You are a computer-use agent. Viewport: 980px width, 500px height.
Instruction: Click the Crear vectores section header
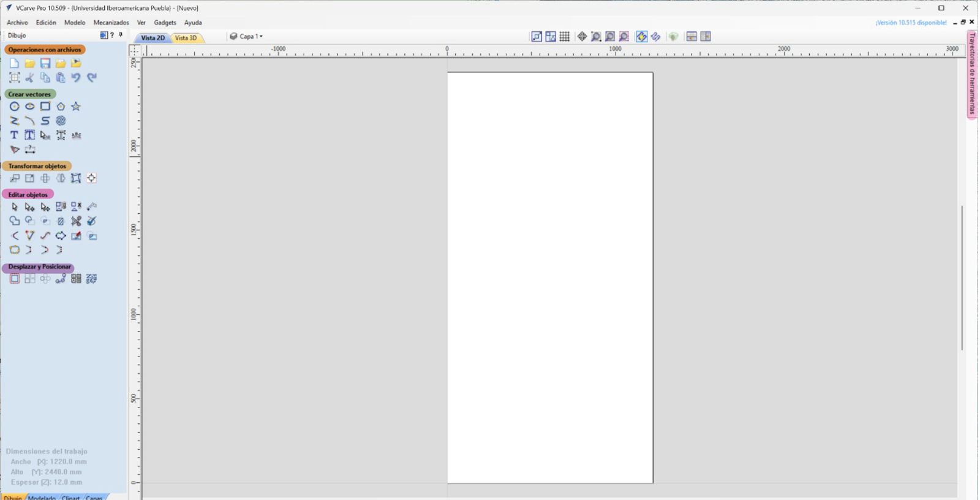(29, 94)
